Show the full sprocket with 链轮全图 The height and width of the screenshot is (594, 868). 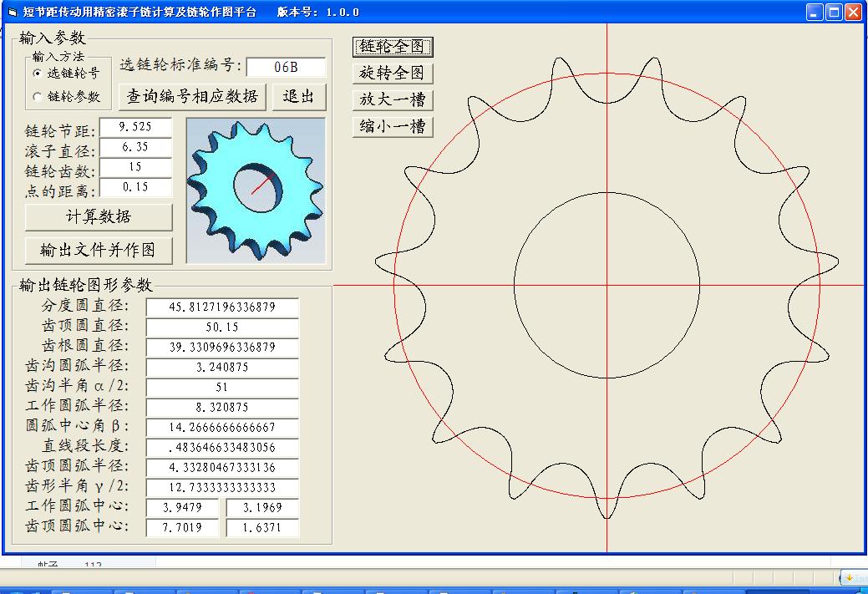click(393, 47)
